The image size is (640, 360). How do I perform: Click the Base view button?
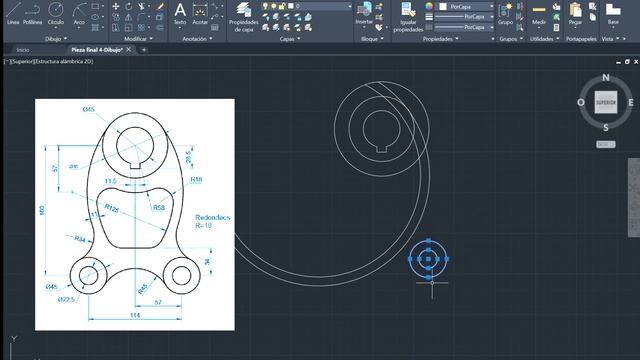coord(613,13)
